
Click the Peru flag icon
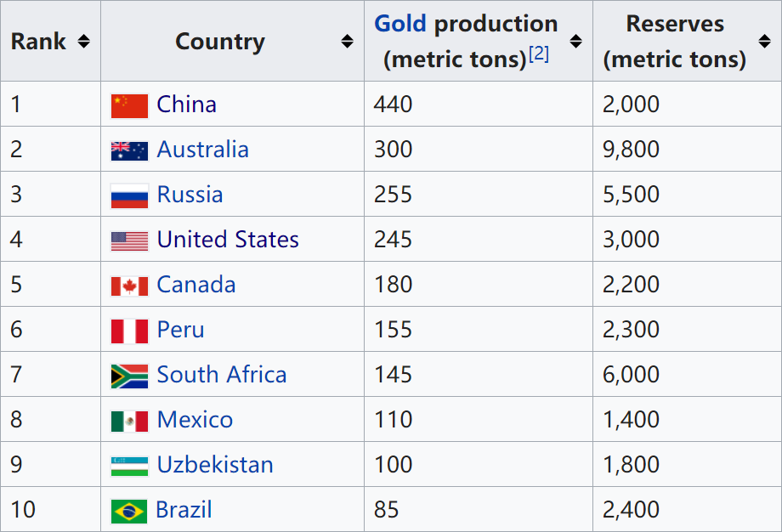(x=129, y=331)
